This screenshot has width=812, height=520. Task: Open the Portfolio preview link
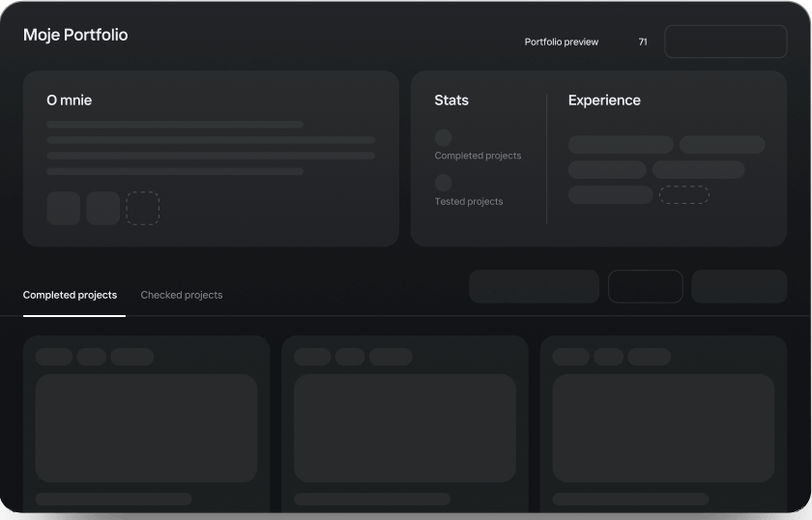pyautogui.click(x=562, y=42)
